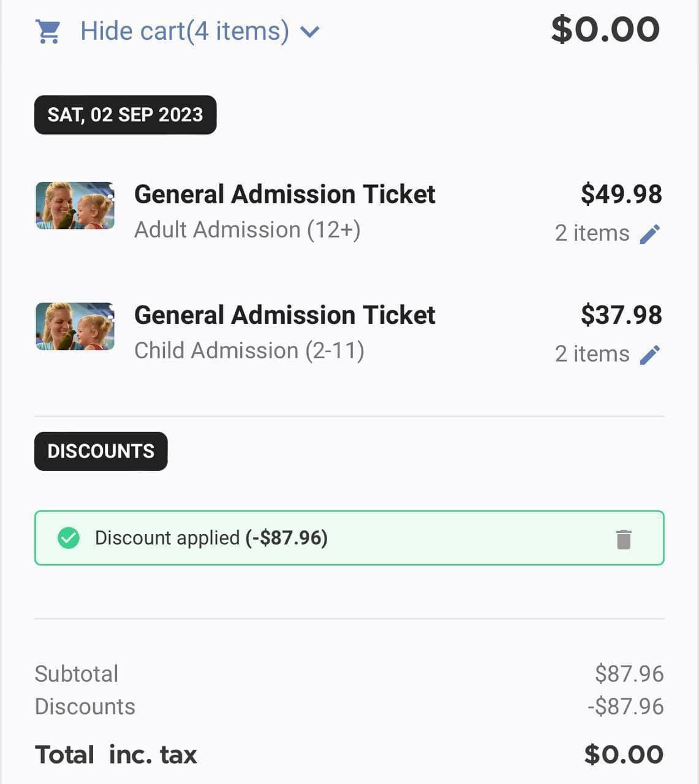
Task: Click the Hide cart (4 items) link
Action: coord(184,31)
